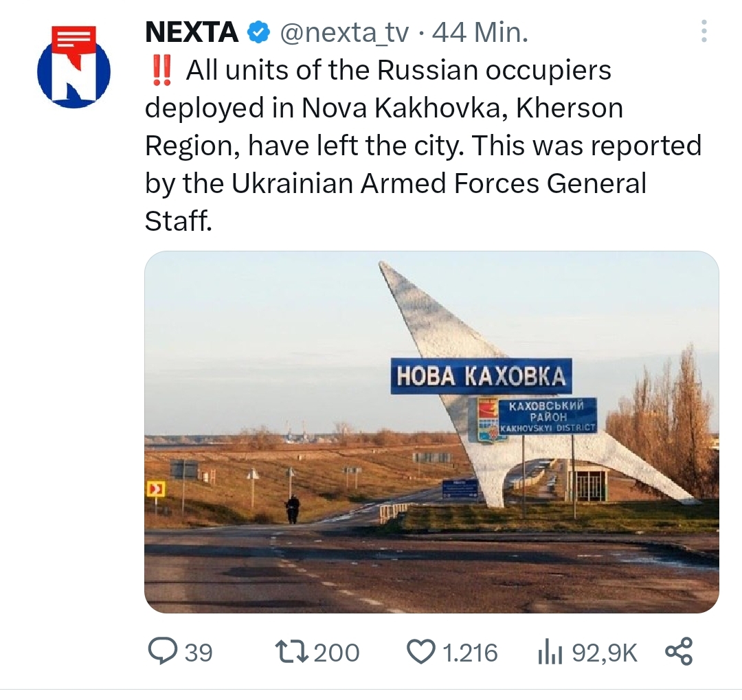Click the Kakhovskyi District sign in the photo
Viewport: 742px width, 700px height.
point(548,416)
